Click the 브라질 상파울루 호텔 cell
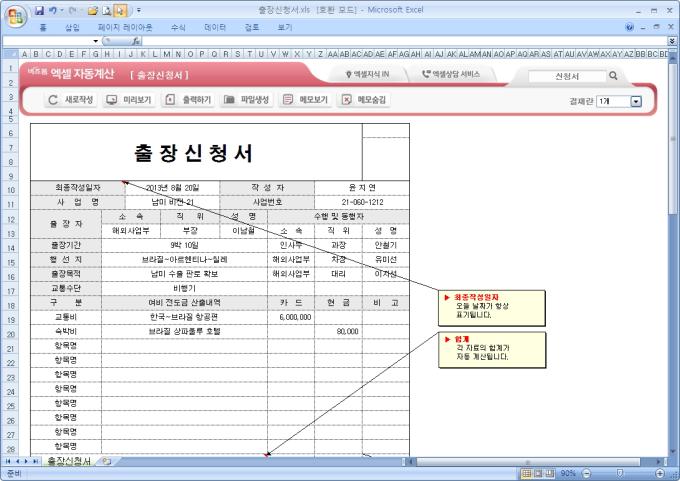The width and height of the screenshot is (680, 481). 184,331
